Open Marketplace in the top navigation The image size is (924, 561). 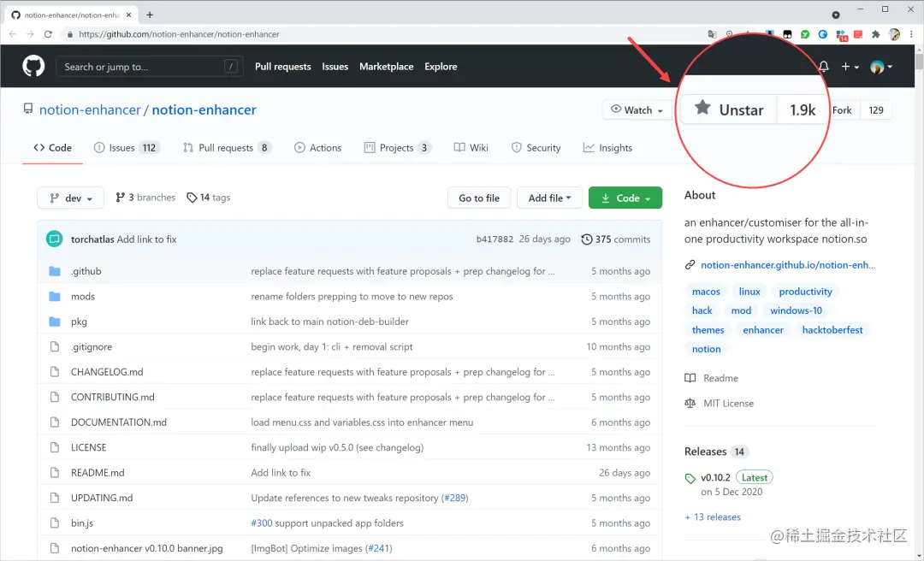386,67
